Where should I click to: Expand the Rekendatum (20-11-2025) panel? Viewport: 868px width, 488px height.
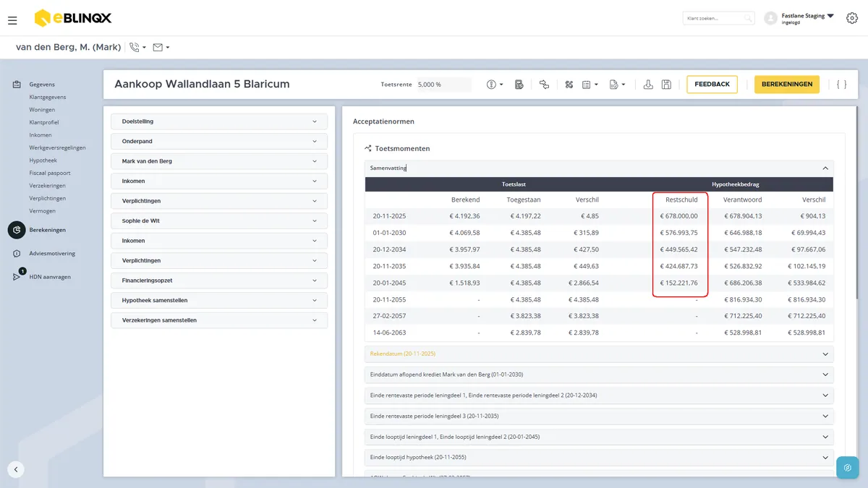599,354
